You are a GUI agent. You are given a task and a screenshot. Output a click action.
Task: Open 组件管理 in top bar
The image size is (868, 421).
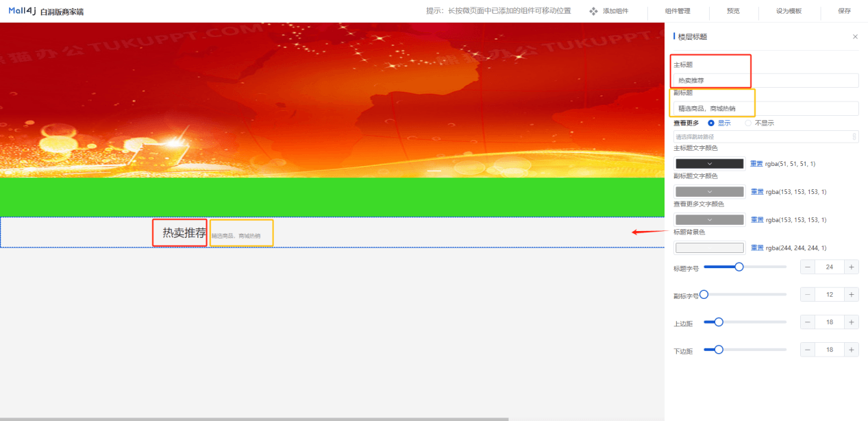[x=678, y=11]
